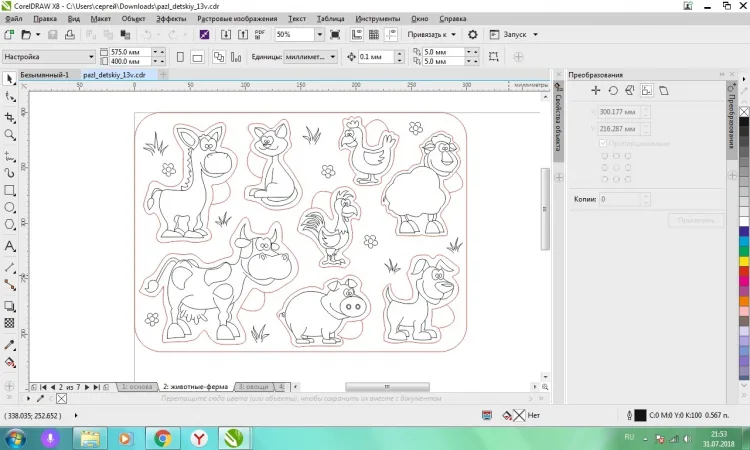Switch to Skew transformation mode
The width and height of the screenshot is (750, 450).
663,90
